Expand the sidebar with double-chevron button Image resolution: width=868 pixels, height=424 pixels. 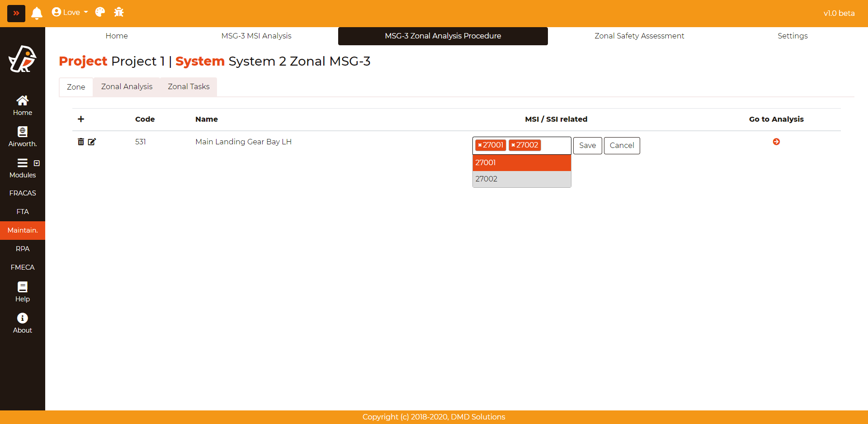tap(16, 13)
